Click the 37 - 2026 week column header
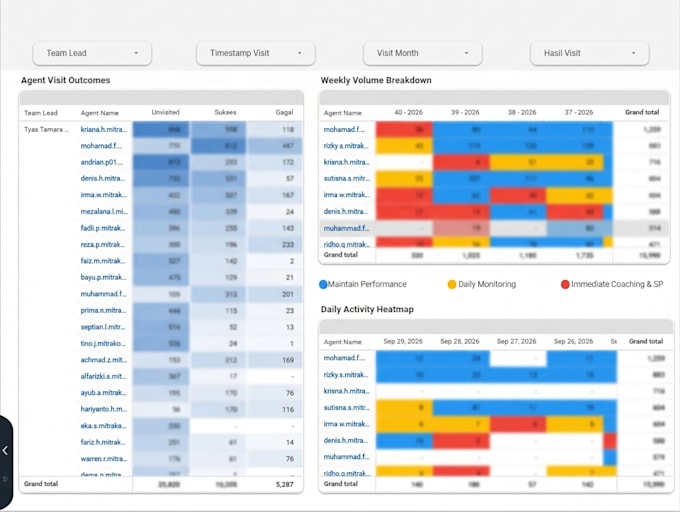This screenshot has height=512, width=680. click(579, 112)
